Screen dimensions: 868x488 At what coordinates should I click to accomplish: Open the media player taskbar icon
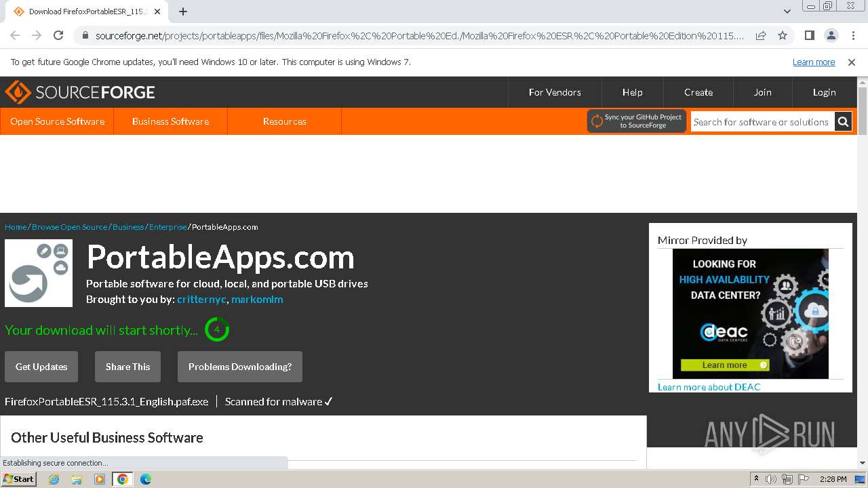pos(100,479)
